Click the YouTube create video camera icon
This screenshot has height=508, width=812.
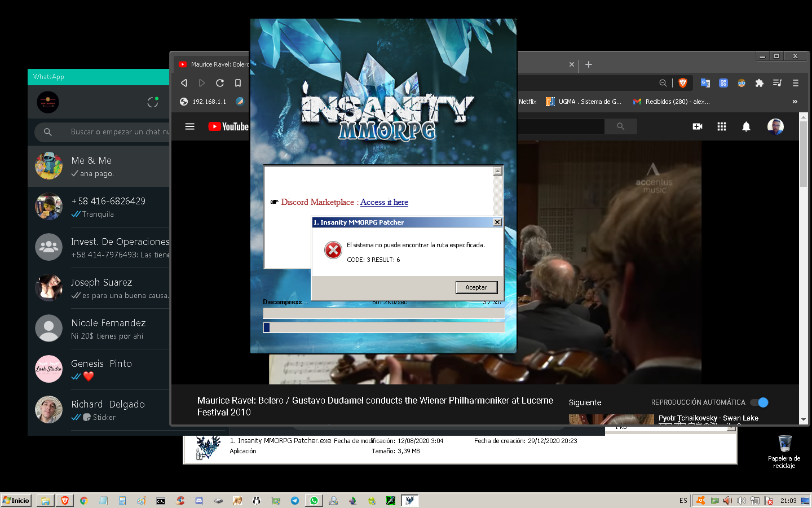[697, 126]
